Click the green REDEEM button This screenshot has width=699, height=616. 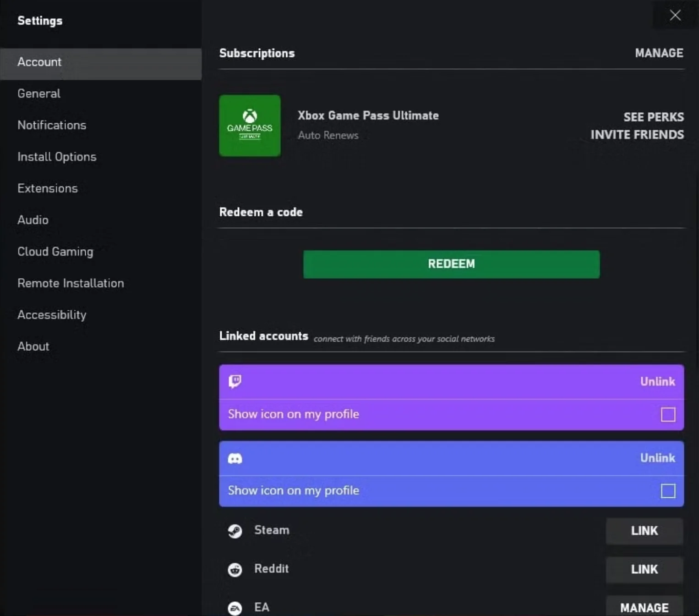[451, 264]
